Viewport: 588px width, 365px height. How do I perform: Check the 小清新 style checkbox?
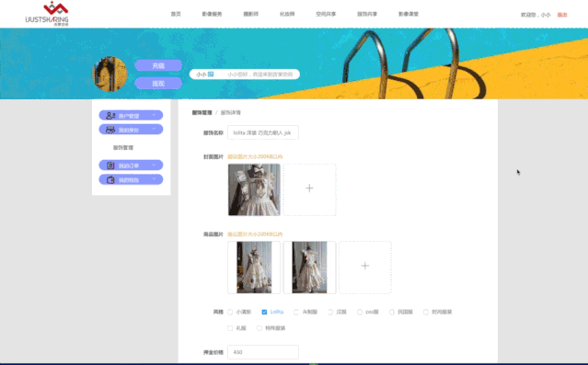230,312
